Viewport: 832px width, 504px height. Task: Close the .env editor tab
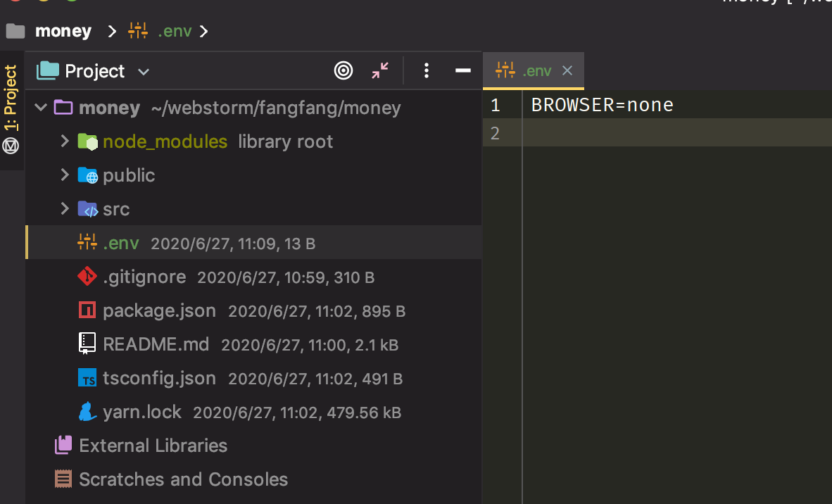(x=567, y=70)
